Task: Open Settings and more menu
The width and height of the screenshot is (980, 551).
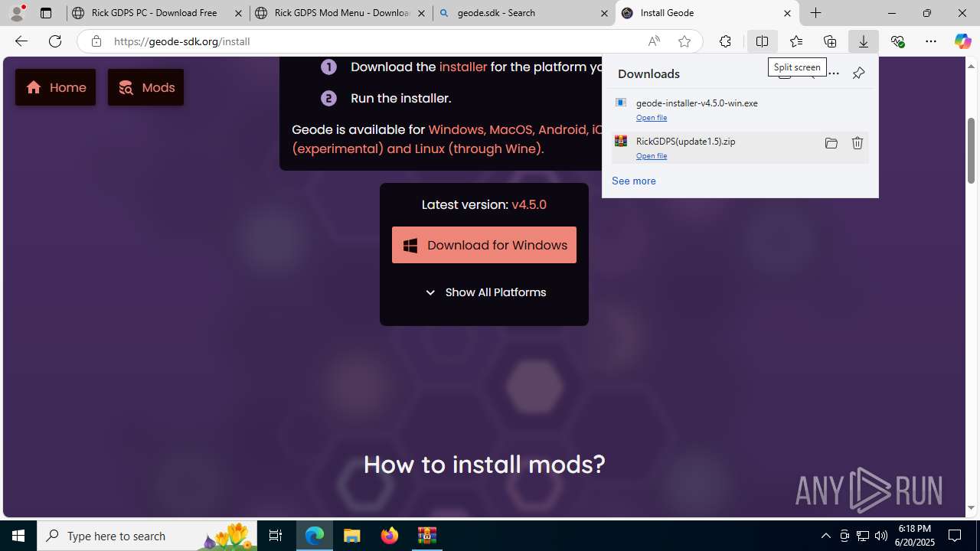Action: tap(931, 41)
